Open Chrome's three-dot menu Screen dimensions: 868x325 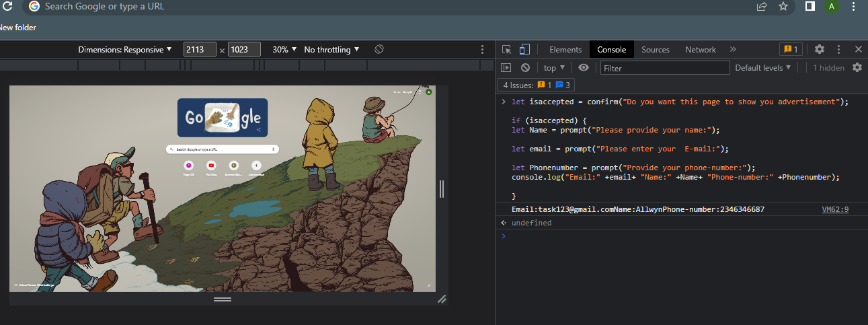853,6
